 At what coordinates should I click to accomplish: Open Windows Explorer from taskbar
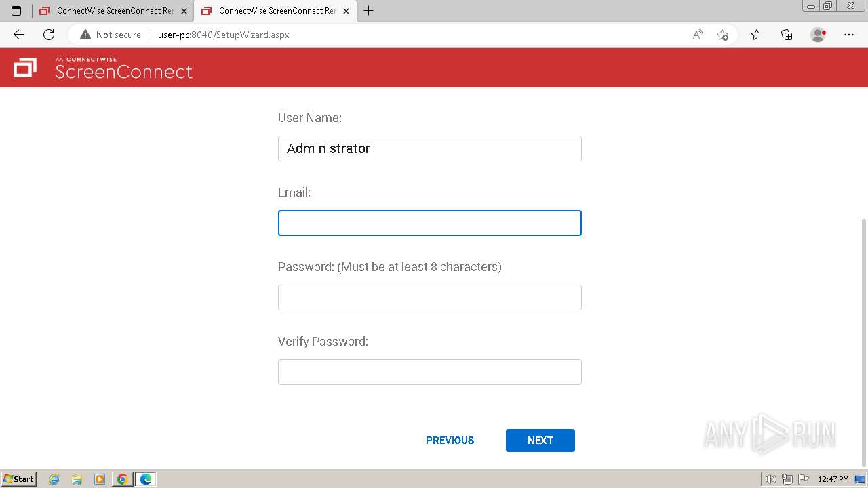(x=77, y=479)
